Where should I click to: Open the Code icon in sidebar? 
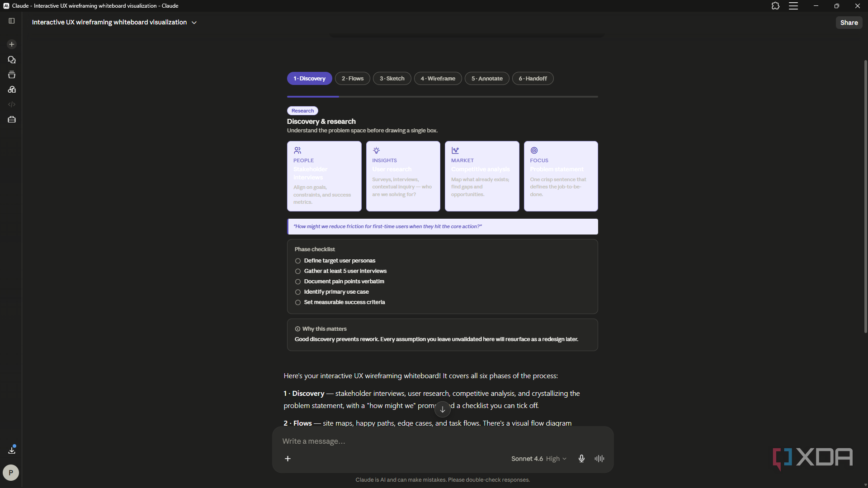(x=12, y=104)
